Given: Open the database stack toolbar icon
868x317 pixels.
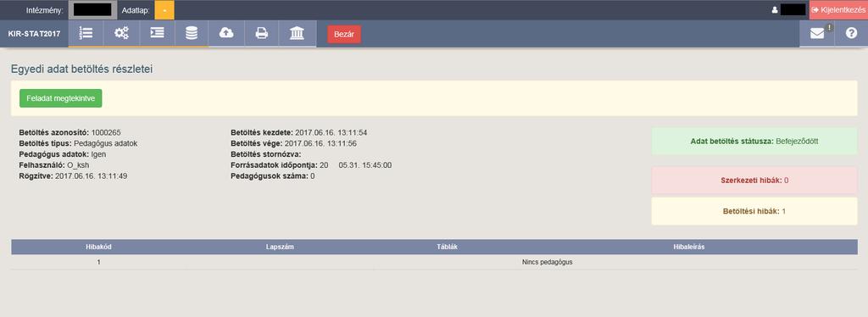Looking at the screenshot, I should click(x=192, y=33).
